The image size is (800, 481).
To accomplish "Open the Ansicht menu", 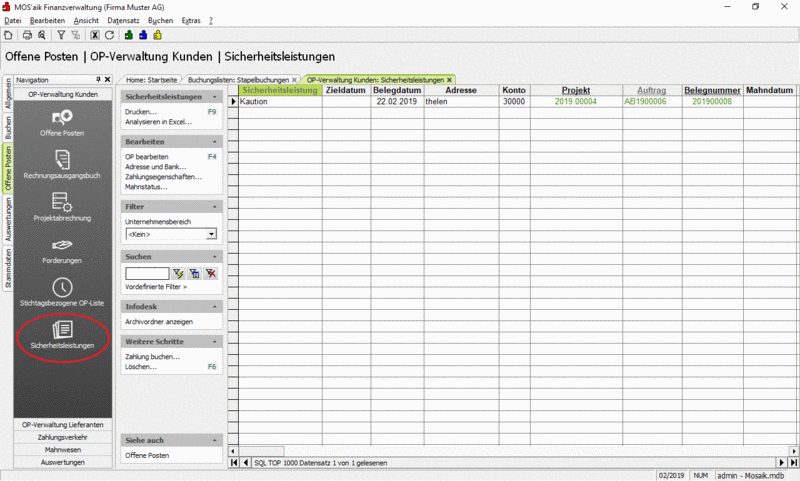I will pyautogui.click(x=86, y=20).
